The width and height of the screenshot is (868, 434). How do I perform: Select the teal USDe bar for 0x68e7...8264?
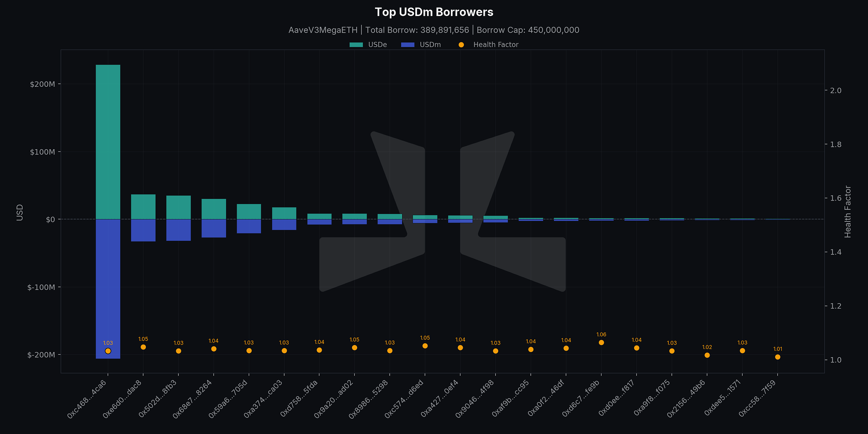coord(214,209)
